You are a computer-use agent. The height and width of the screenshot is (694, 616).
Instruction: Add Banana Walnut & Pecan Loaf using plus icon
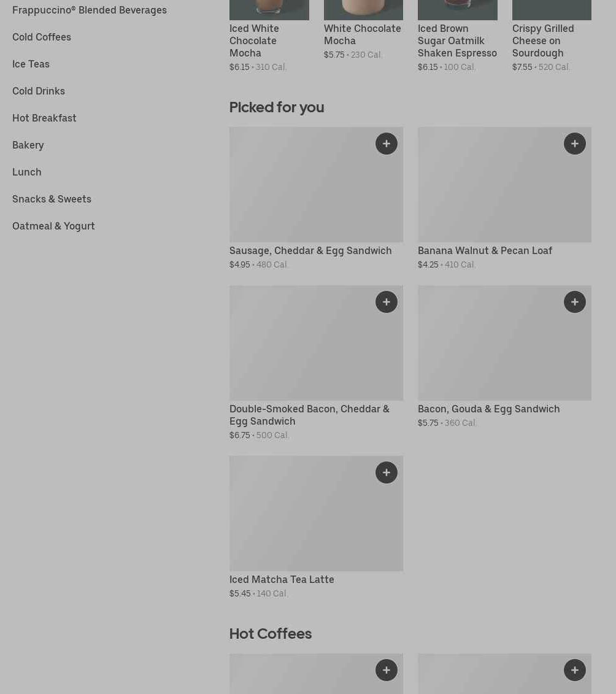click(575, 144)
